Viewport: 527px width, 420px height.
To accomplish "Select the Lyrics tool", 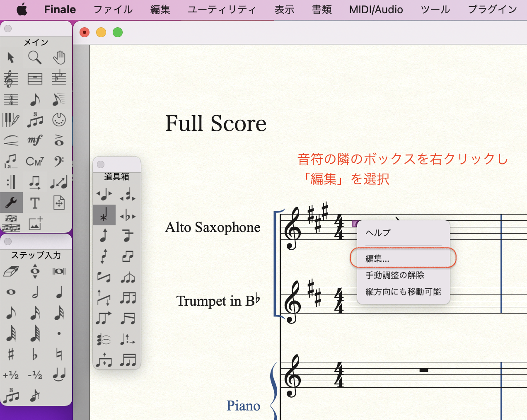I will 11,162.
